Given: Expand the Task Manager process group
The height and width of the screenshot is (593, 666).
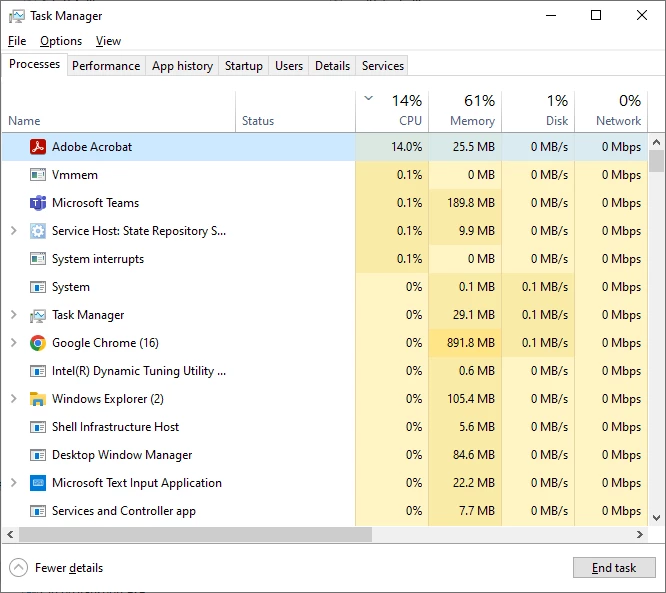Looking at the screenshot, I should coord(14,315).
